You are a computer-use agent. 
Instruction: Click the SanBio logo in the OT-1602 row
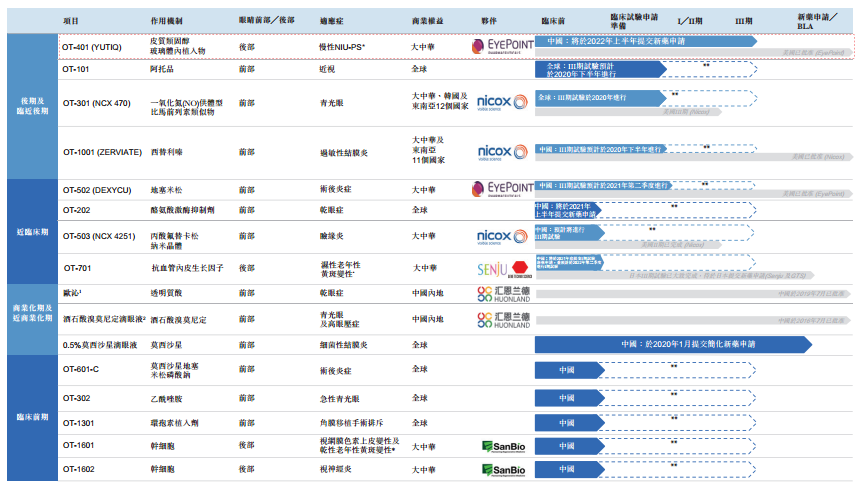pyautogui.click(x=501, y=469)
